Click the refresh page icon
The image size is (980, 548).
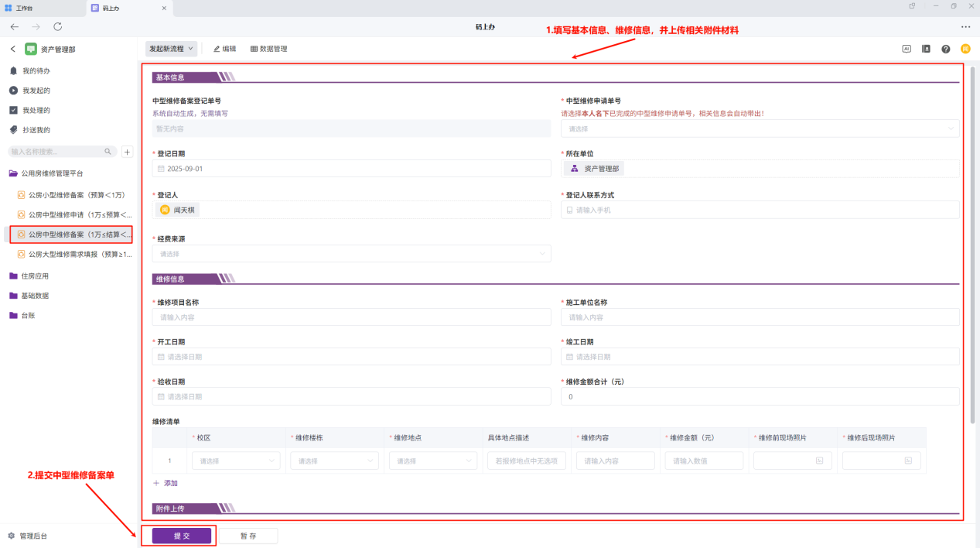57,27
